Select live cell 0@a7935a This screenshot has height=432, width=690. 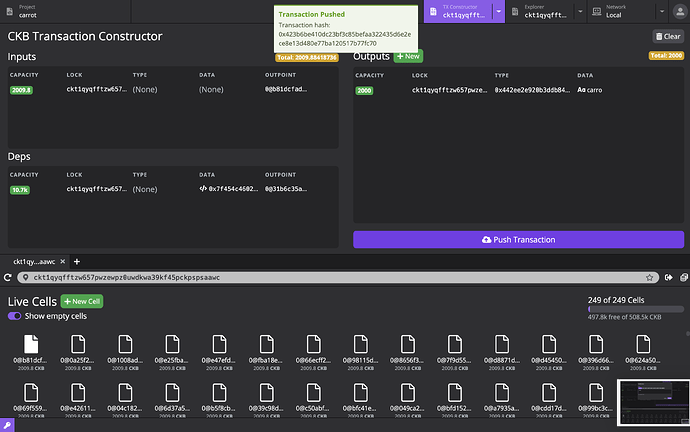coord(502,400)
